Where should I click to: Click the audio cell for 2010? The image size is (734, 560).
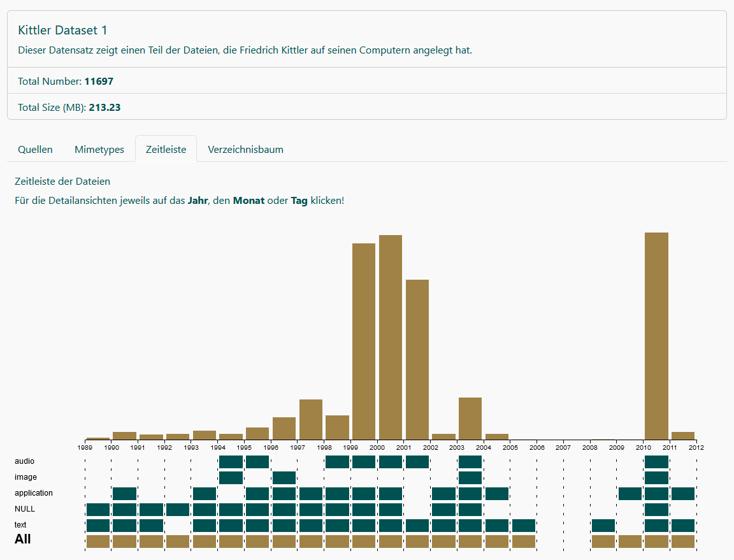pos(656,462)
